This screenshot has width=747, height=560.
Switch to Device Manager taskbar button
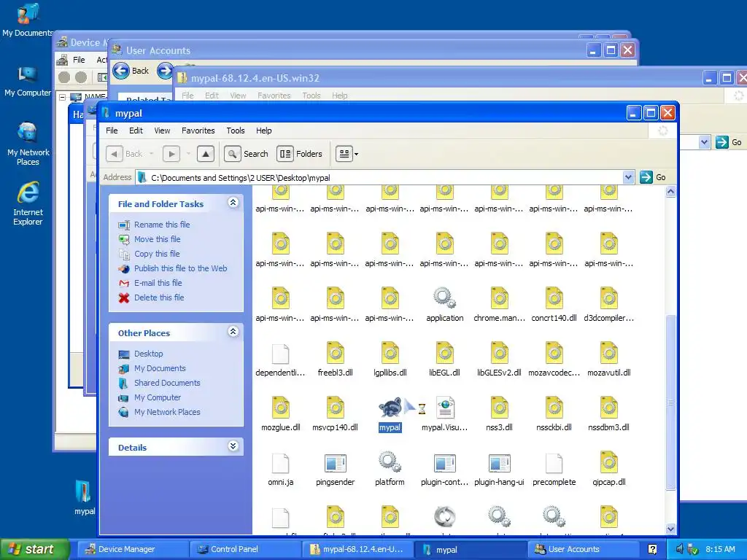(133, 549)
